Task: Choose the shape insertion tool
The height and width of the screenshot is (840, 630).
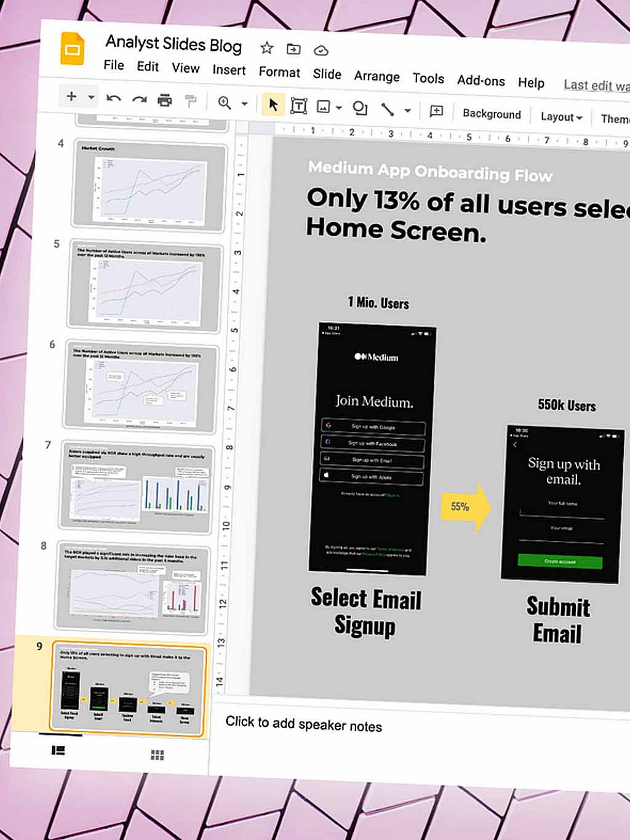Action: coord(360,108)
